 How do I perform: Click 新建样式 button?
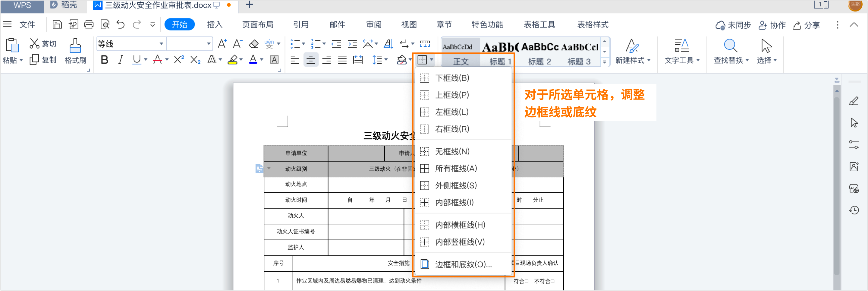(x=633, y=52)
